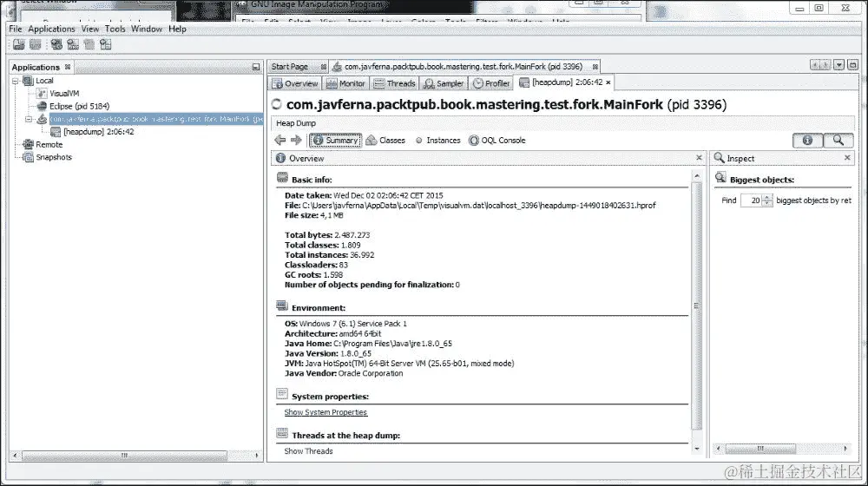
Task: Switch to the Instances heap view
Action: click(437, 141)
